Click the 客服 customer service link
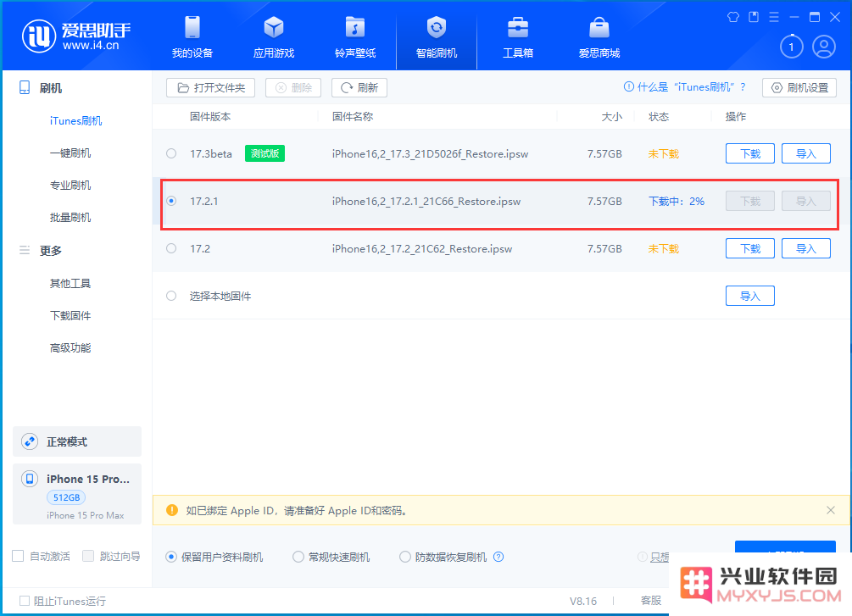 point(651,600)
